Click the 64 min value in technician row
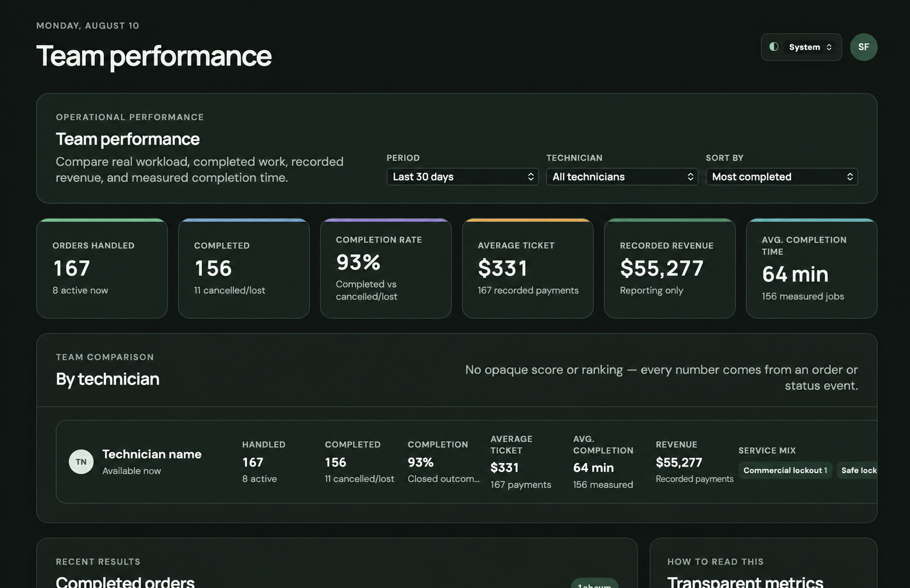 point(593,468)
